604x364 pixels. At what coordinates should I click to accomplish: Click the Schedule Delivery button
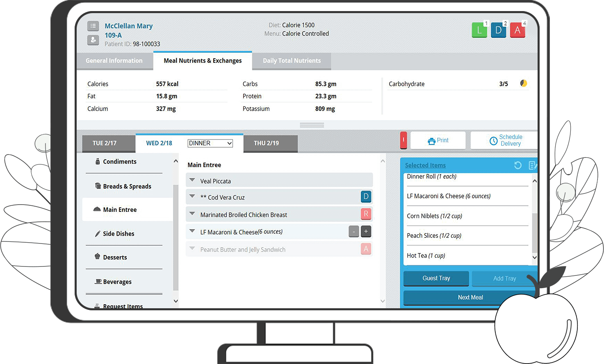click(x=505, y=140)
